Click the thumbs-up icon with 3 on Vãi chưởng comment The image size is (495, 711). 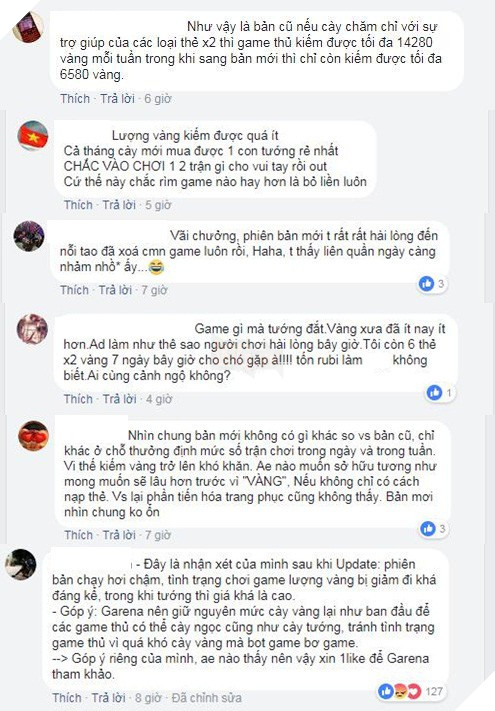426,284
